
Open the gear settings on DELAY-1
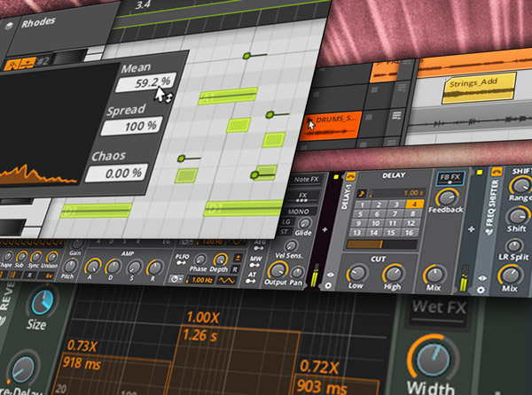click(328, 285)
